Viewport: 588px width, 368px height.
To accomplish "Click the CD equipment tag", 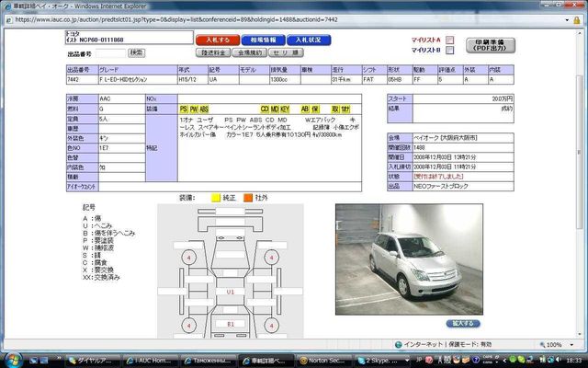I will (265, 109).
